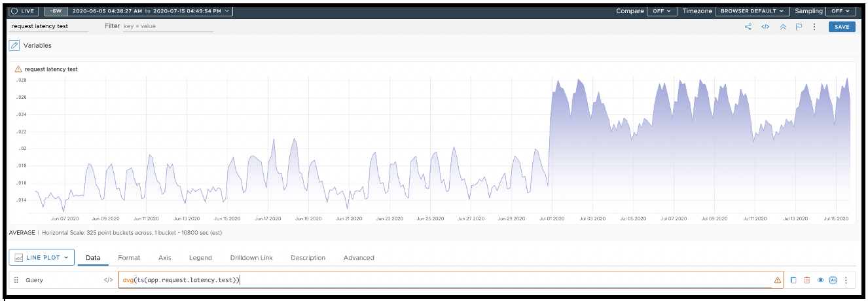Toggle query builder with the </> icon
This screenshot has height=301, width=868.
109,280
